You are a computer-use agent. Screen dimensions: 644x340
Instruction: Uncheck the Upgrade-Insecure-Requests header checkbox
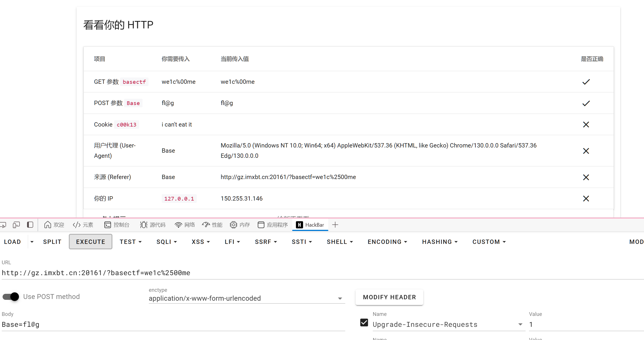[364, 322]
